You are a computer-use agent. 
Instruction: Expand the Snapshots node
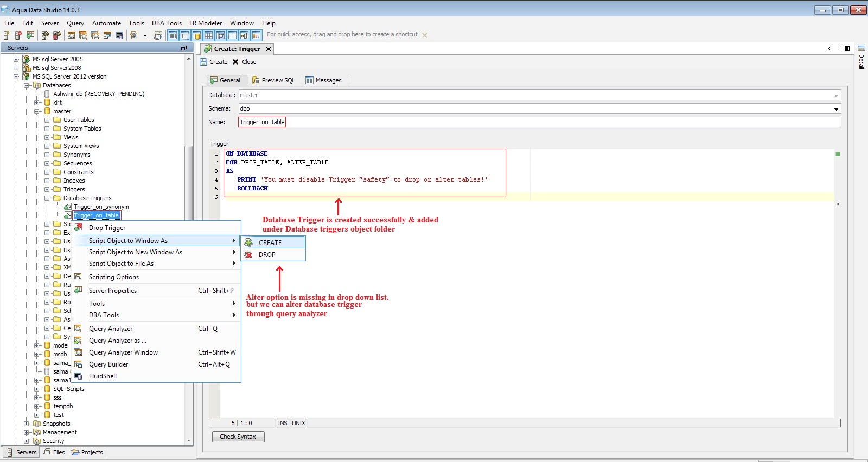pyautogui.click(x=27, y=424)
